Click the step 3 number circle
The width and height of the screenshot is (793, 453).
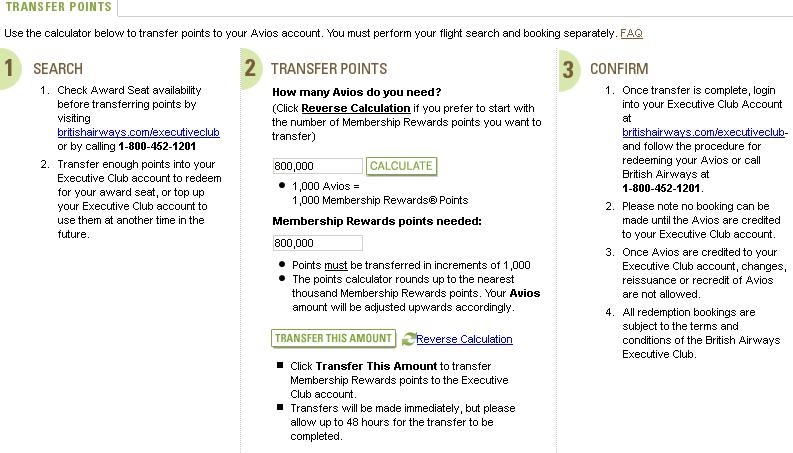568,69
